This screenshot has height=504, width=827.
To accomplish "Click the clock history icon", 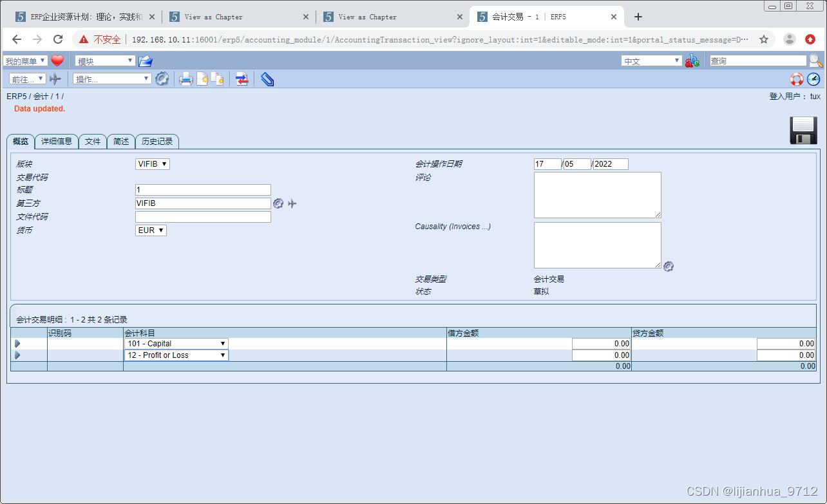I will pos(813,79).
